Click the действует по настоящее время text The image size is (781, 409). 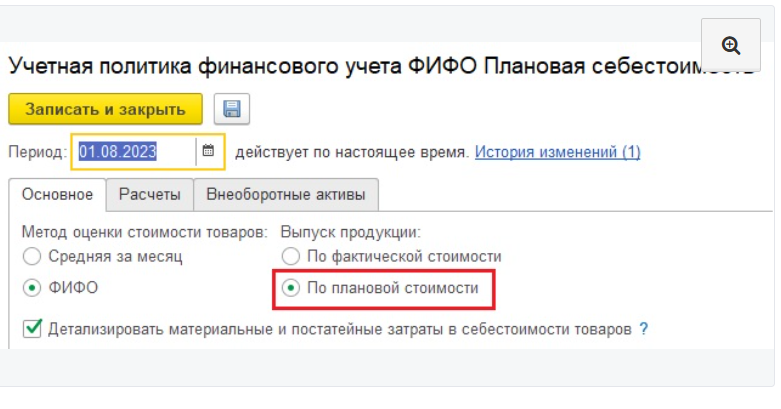pyautogui.click(x=351, y=152)
